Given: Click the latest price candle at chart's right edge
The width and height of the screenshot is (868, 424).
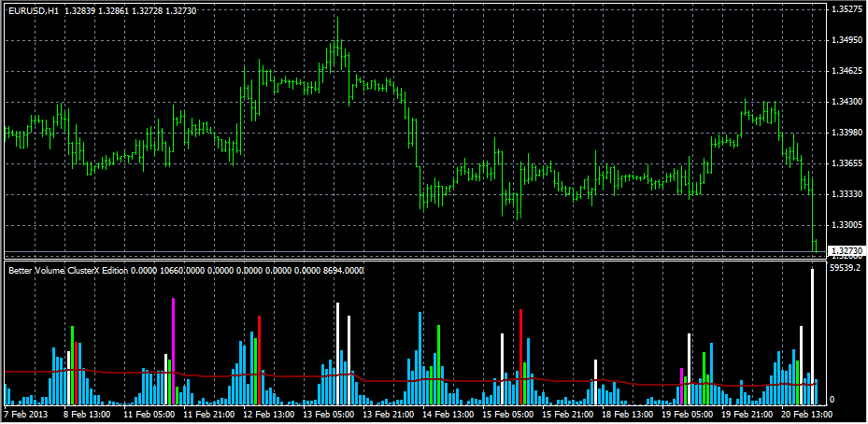Looking at the screenshot, I should pyautogui.click(x=815, y=245).
